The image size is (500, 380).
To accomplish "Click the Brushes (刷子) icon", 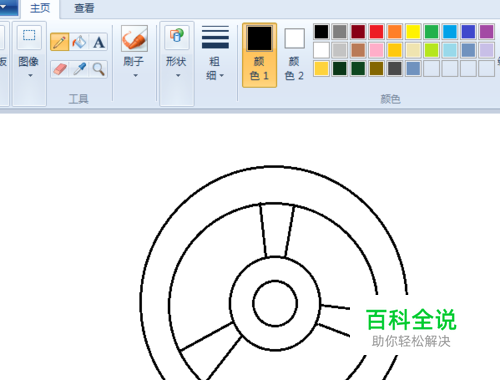I will click(x=134, y=39).
